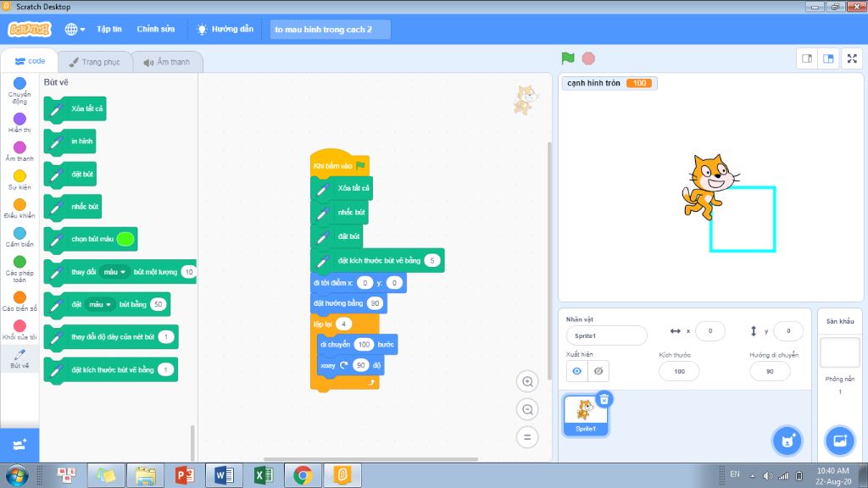
Task: Switch to the small stage layout
Action: pyautogui.click(x=808, y=58)
